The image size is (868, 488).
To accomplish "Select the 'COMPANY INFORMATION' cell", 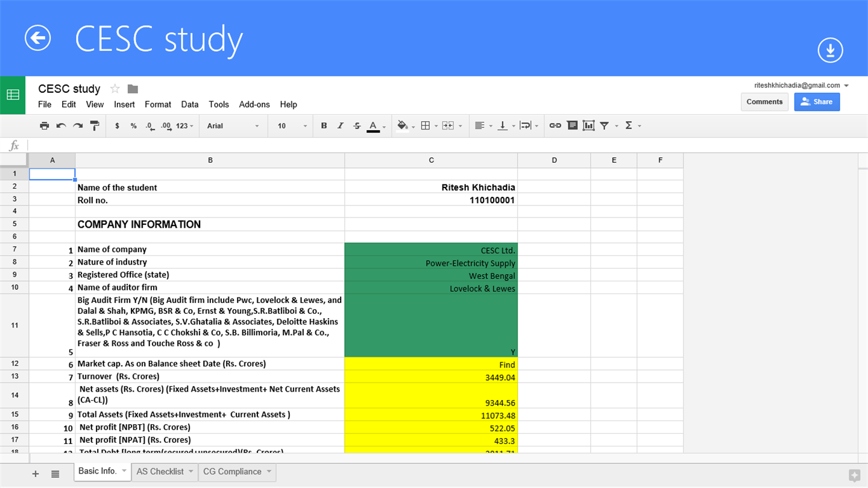I will (x=210, y=224).
